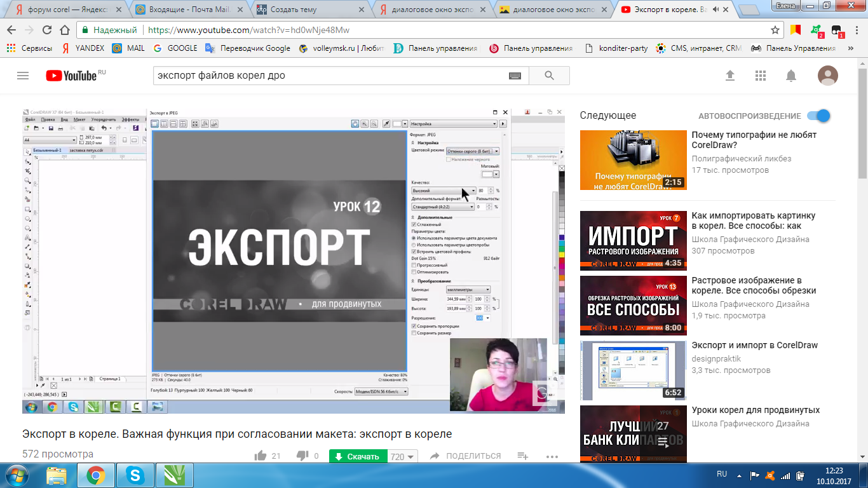The width and height of the screenshot is (868, 488).
Task: Click the YouTube upload video icon
Action: point(730,76)
